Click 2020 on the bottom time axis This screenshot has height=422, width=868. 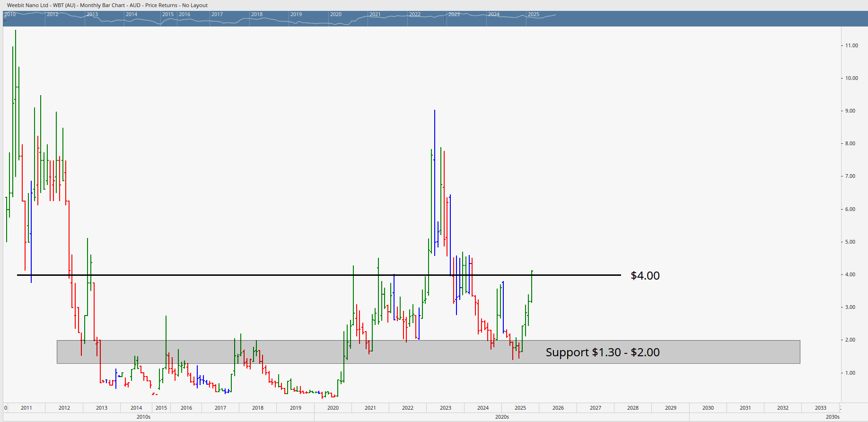pyautogui.click(x=333, y=408)
